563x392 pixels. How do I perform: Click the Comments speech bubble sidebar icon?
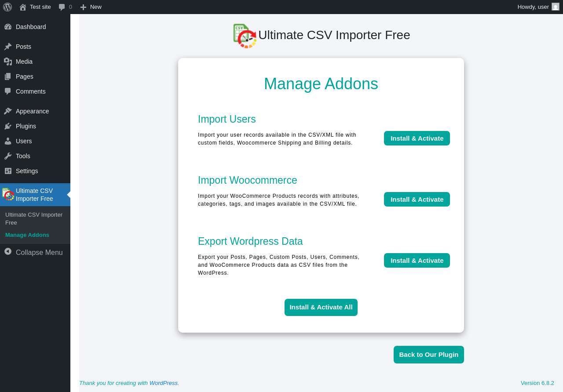coord(8,91)
